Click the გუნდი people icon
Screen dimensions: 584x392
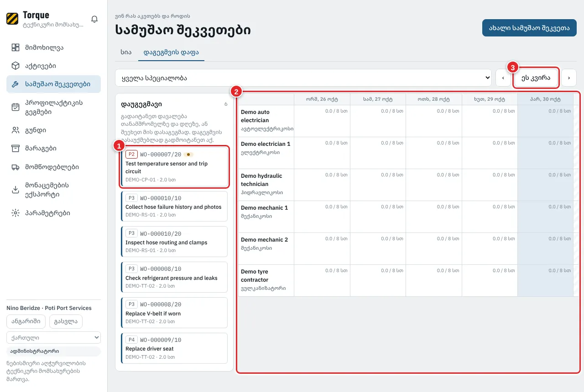click(x=16, y=130)
